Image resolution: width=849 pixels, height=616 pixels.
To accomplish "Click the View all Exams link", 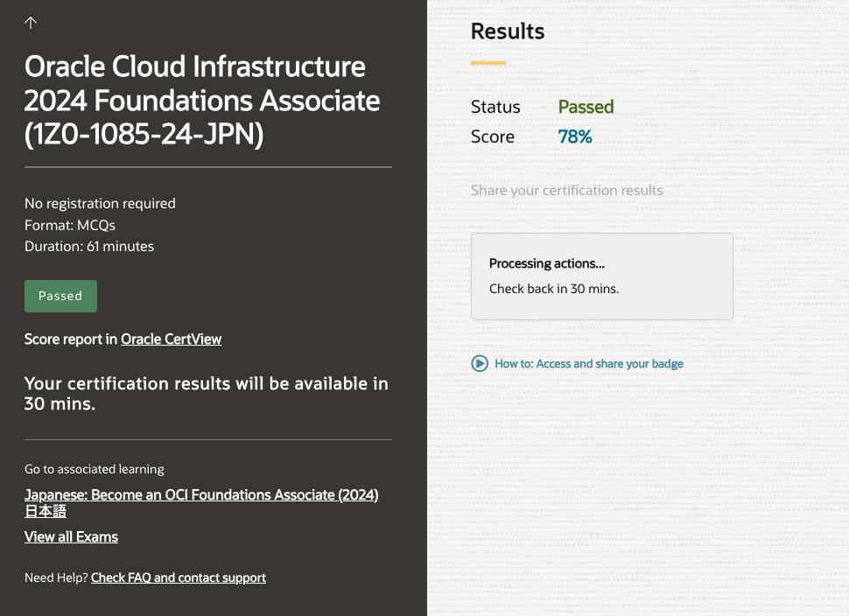I will [71, 536].
